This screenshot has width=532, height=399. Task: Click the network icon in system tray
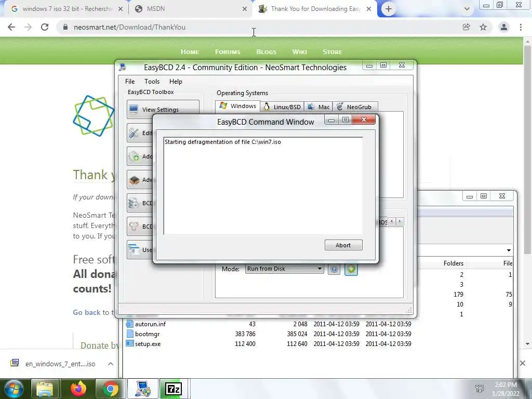(480, 389)
